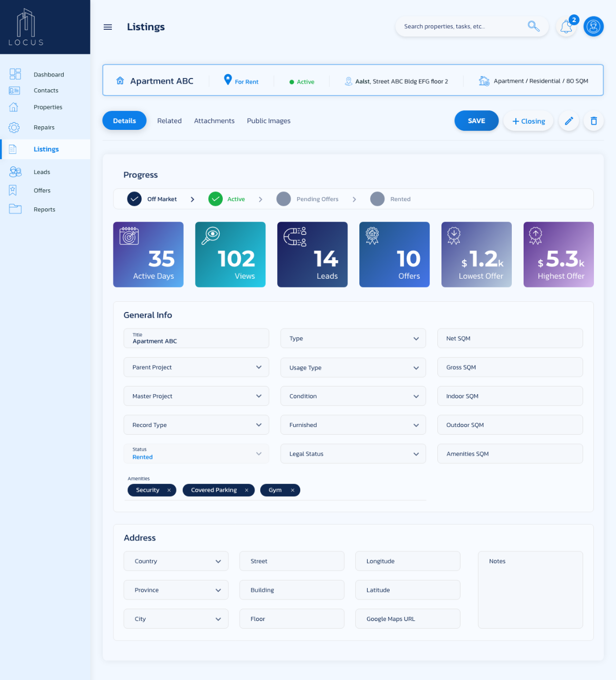Click the Offers bookmark icon
Image resolution: width=616 pixels, height=680 pixels.
[x=13, y=190]
